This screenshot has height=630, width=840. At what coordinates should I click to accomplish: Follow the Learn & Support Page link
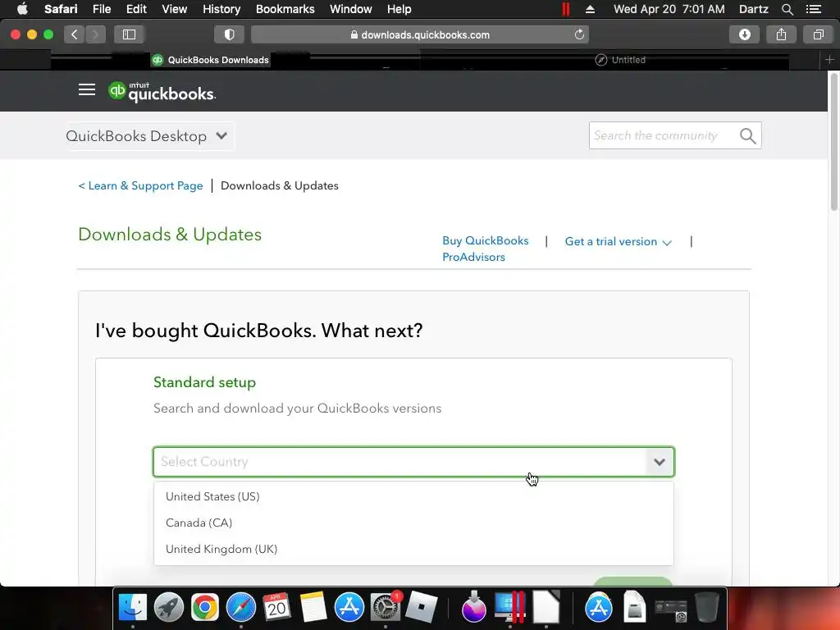click(140, 186)
